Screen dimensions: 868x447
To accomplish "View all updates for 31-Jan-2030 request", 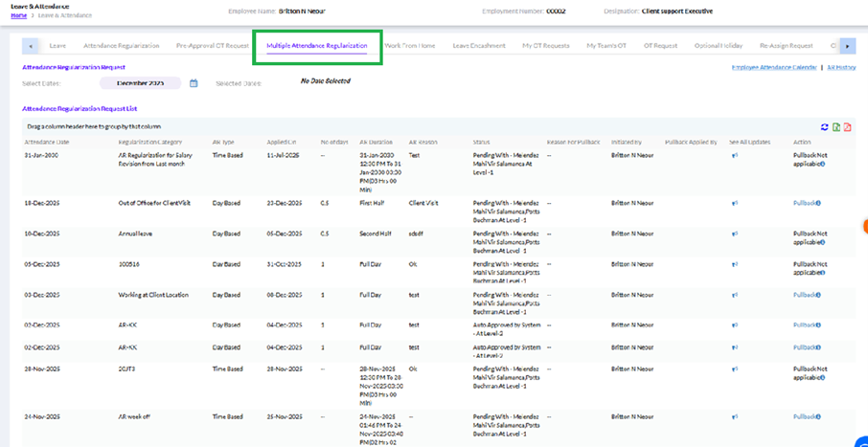I will [735, 155].
